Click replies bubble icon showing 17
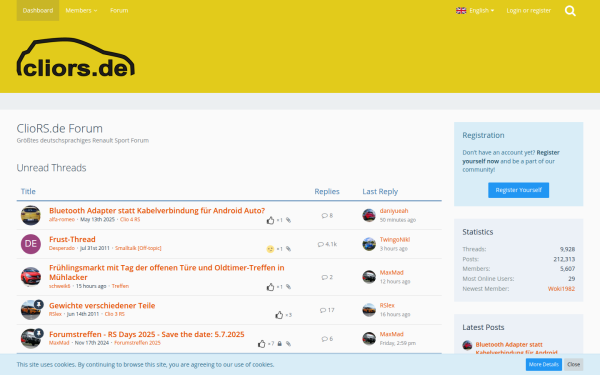This screenshot has width=600, height=375. pyautogui.click(x=323, y=310)
